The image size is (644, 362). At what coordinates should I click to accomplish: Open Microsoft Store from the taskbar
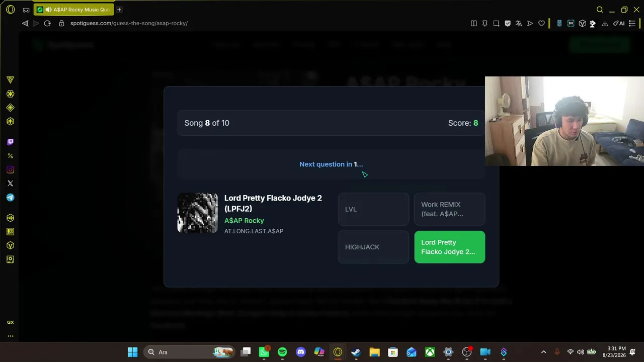(x=393, y=352)
